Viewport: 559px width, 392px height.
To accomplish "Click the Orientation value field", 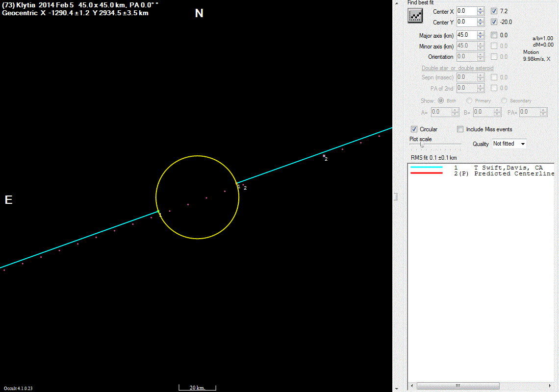I will 467,56.
